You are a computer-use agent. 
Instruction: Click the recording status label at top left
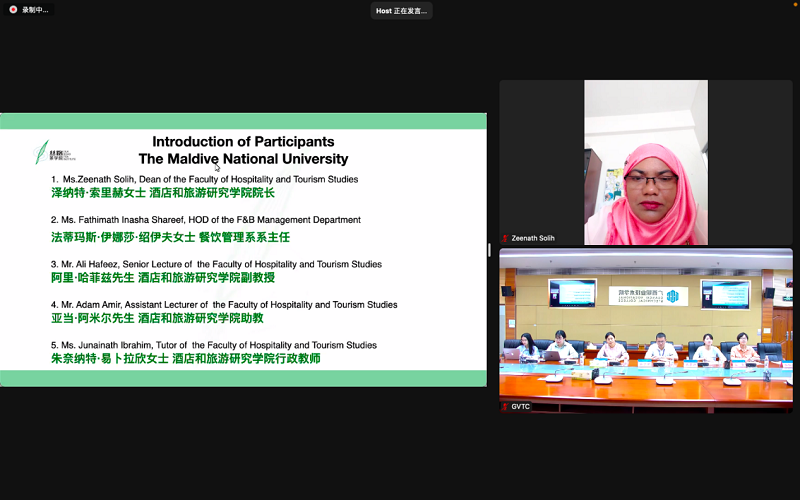coord(35,10)
